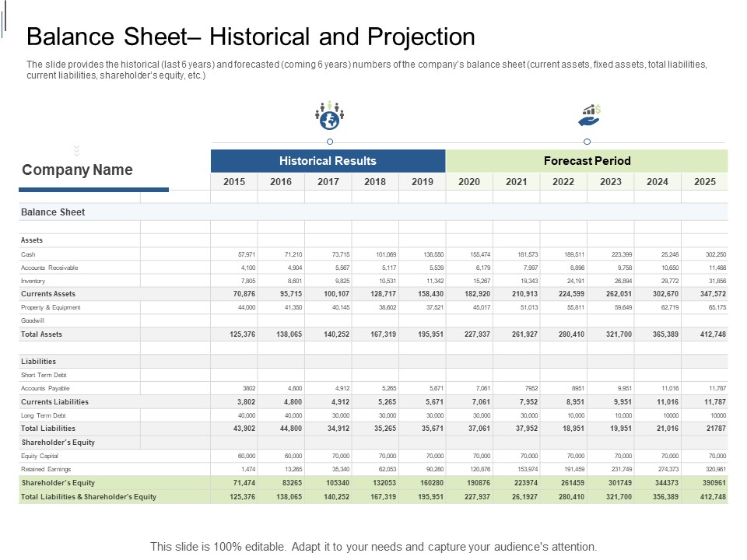Select the bottom total value 26,1927
Screen dimensions: 747x560
point(524,497)
